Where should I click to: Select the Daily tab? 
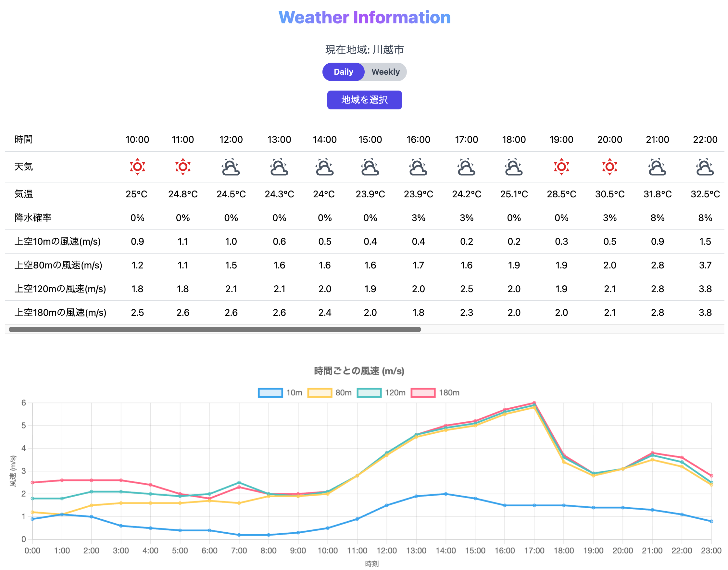click(344, 71)
